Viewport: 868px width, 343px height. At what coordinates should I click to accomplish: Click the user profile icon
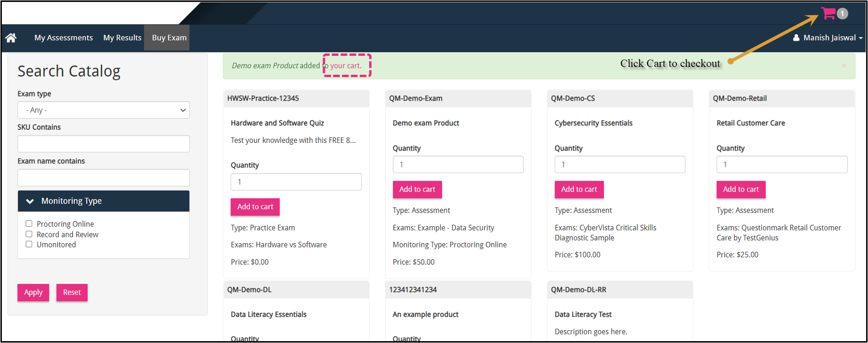click(x=796, y=38)
